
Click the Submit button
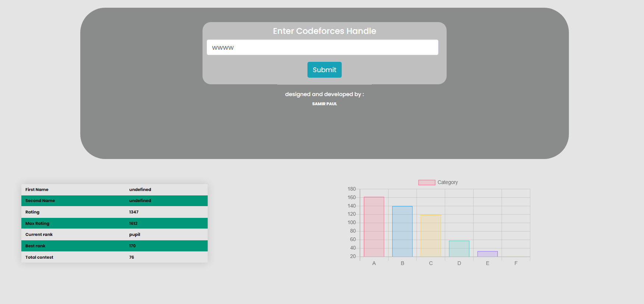point(324,70)
